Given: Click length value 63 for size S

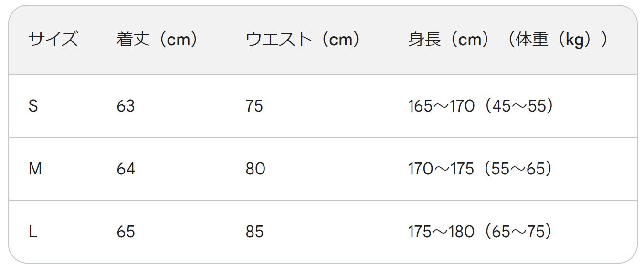Looking at the screenshot, I should [x=126, y=106].
